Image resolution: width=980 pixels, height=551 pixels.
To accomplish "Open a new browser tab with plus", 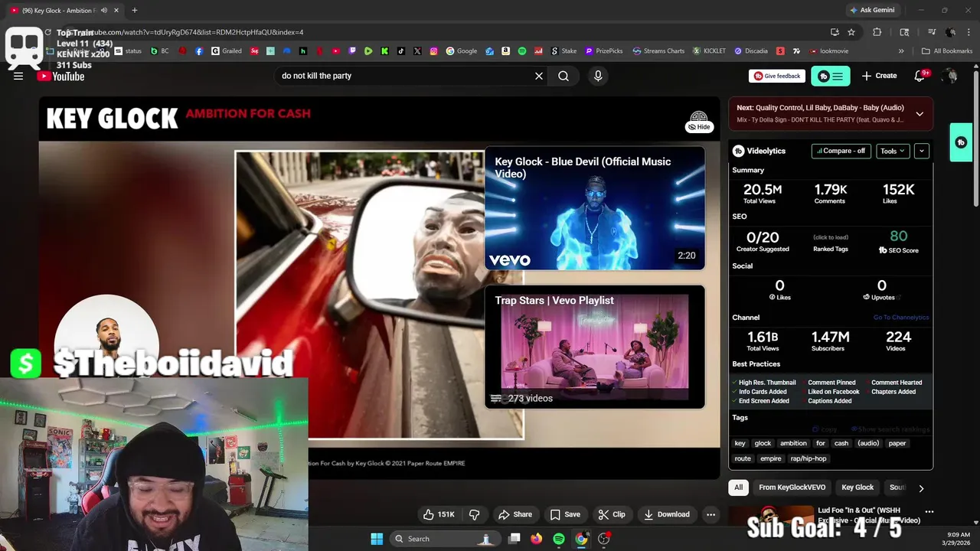I will coord(135,10).
